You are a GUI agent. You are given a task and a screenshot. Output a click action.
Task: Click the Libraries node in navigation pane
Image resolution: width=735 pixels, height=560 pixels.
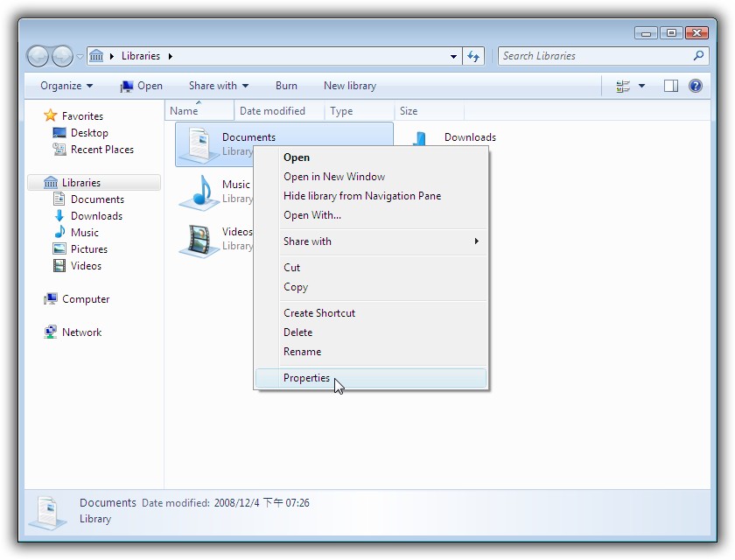94,182
